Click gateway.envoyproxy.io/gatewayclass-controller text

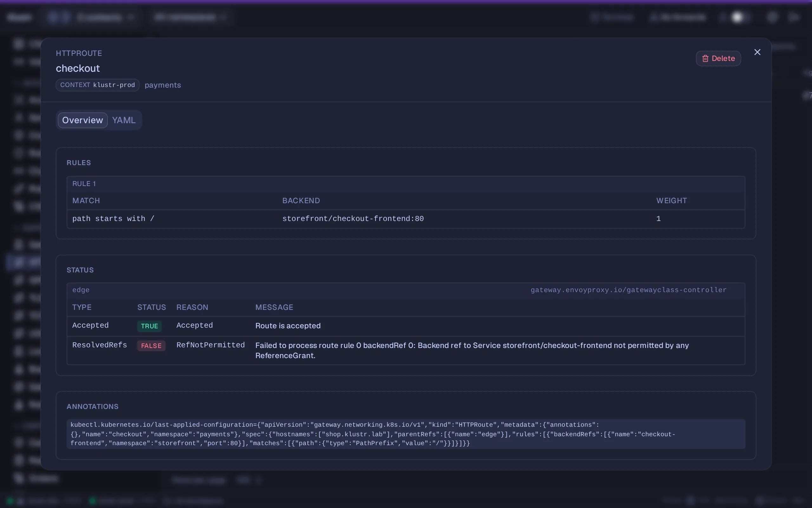pos(628,290)
